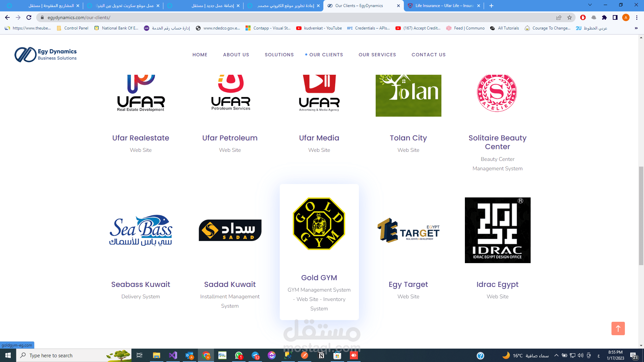Click the browser reload page icon

[x=29, y=17]
